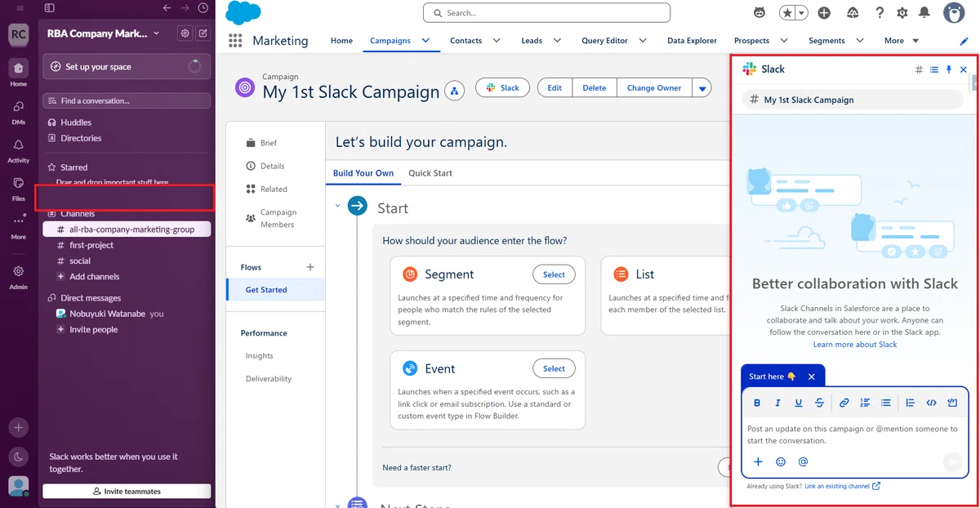Open the Leads tab dropdown chevron
980x508 pixels.
557,41
